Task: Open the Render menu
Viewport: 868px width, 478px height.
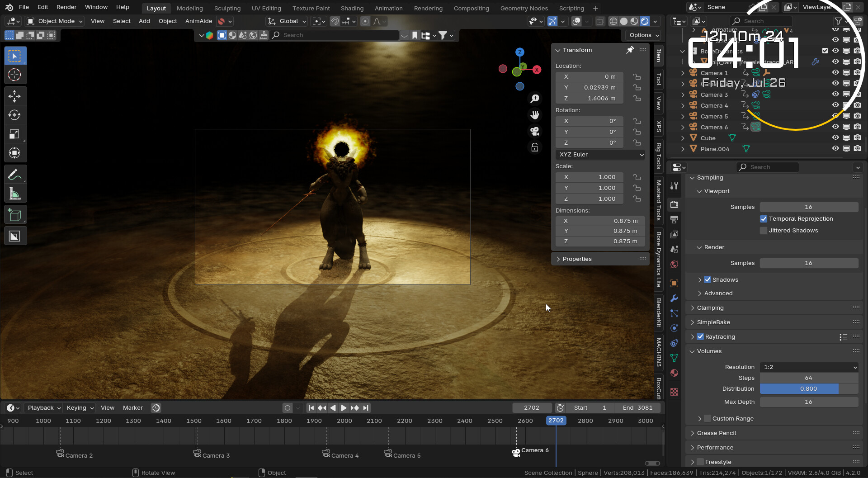Action: 66,7
